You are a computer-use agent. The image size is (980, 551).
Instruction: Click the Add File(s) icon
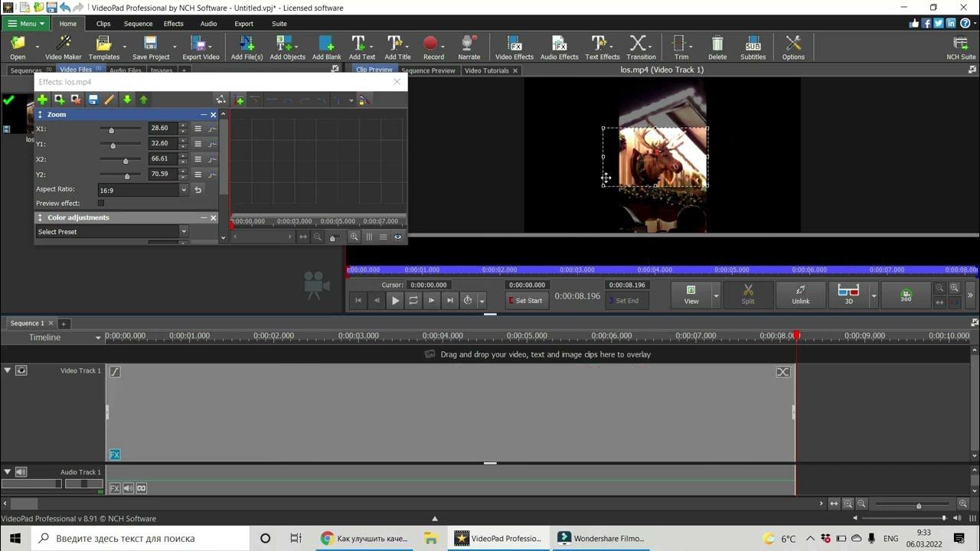[247, 47]
